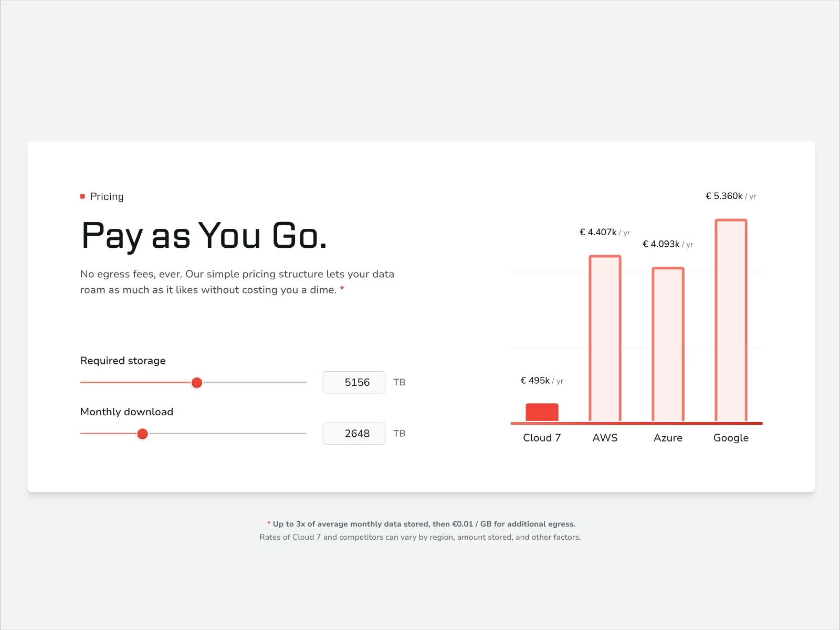The width and height of the screenshot is (840, 630).
Task: Click the Azure label under the chart
Action: [668, 438]
